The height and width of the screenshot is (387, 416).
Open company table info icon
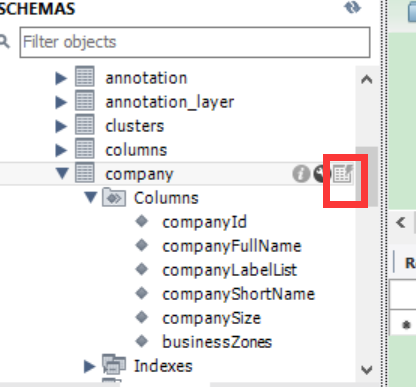[301, 174]
